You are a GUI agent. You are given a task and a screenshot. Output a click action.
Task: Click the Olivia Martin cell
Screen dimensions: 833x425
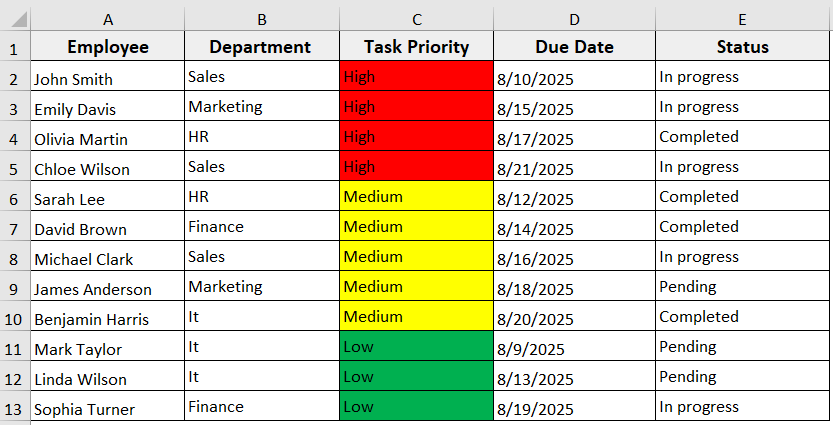107,137
